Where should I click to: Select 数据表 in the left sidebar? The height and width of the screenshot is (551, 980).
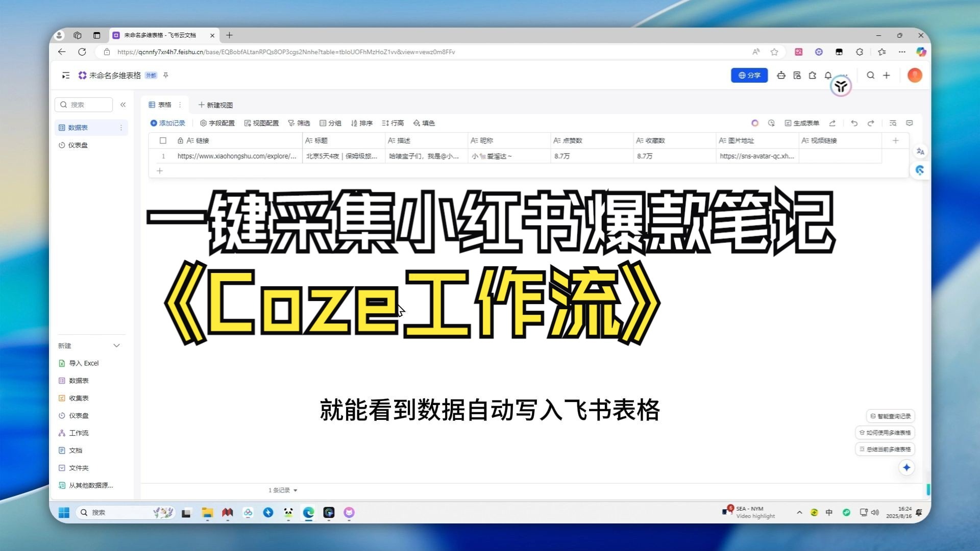tap(91, 128)
